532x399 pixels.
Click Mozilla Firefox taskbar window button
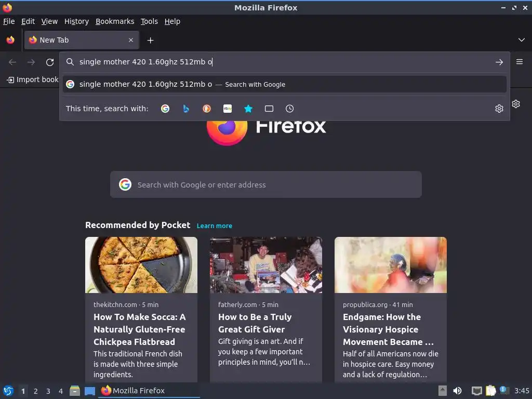(x=149, y=391)
